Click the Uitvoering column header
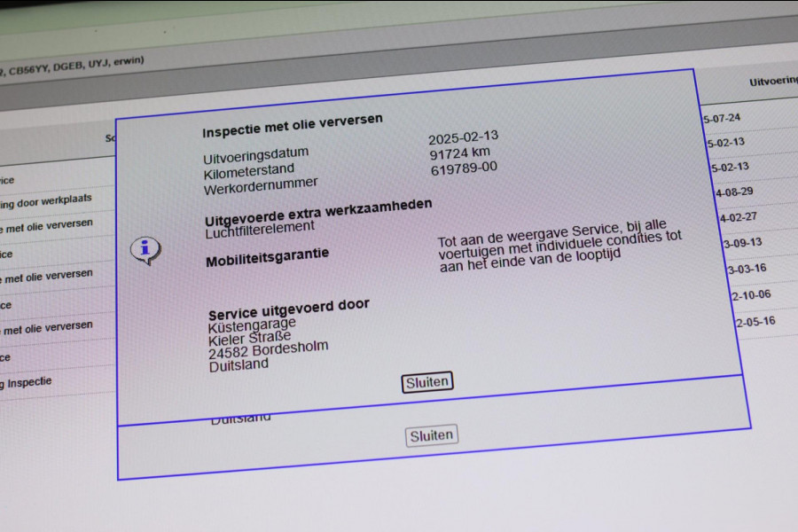 (771, 82)
